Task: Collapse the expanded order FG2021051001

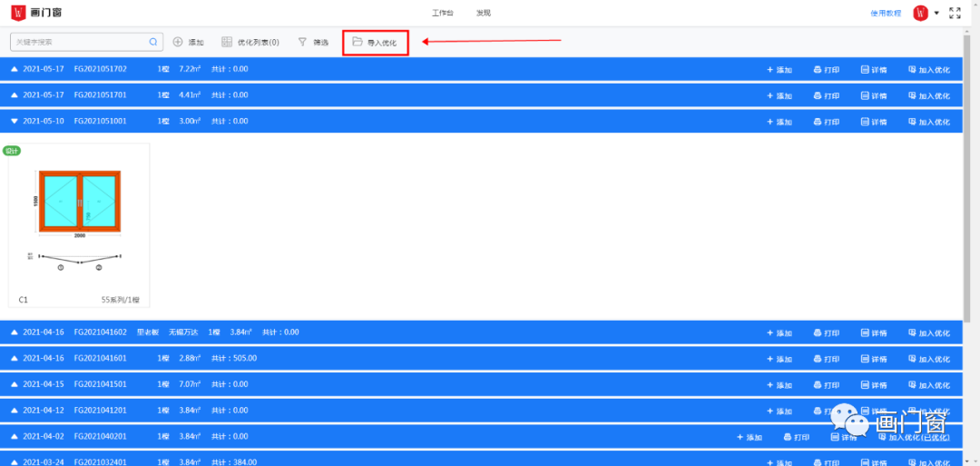Action: (15, 121)
